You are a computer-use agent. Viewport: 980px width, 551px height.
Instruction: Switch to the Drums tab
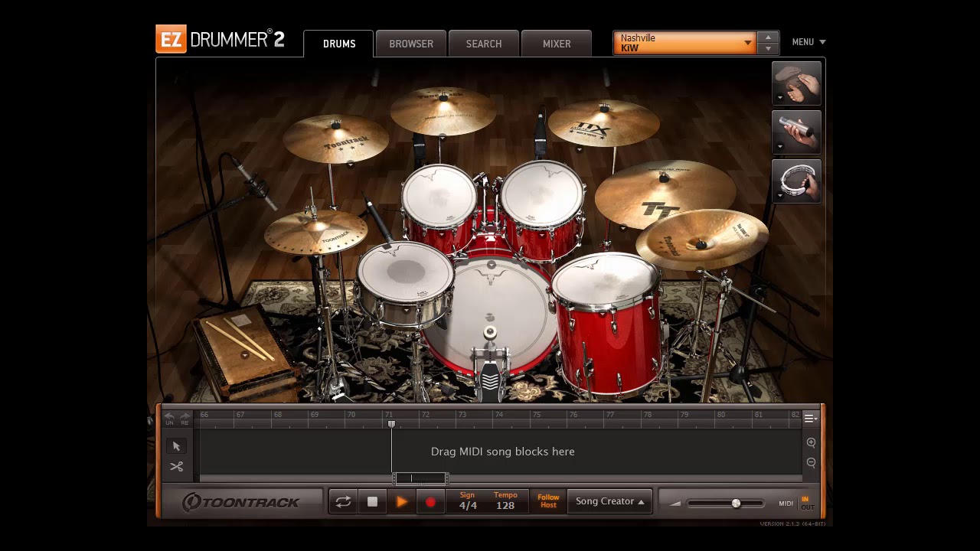point(339,44)
